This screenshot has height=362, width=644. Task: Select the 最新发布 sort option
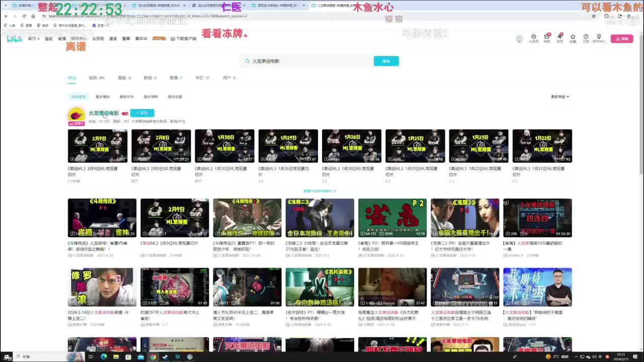click(127, 97)
